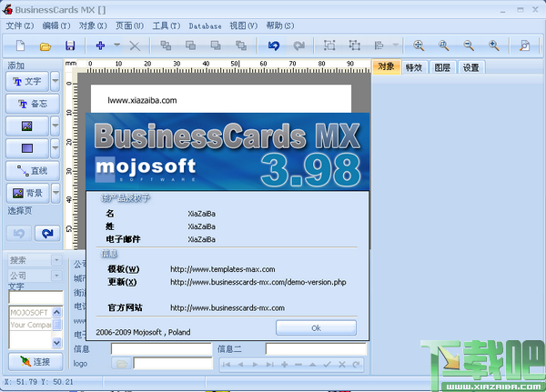Open the 搜索 combo box
Viewport: 546px width, 392px height.
tap(35, 260)
